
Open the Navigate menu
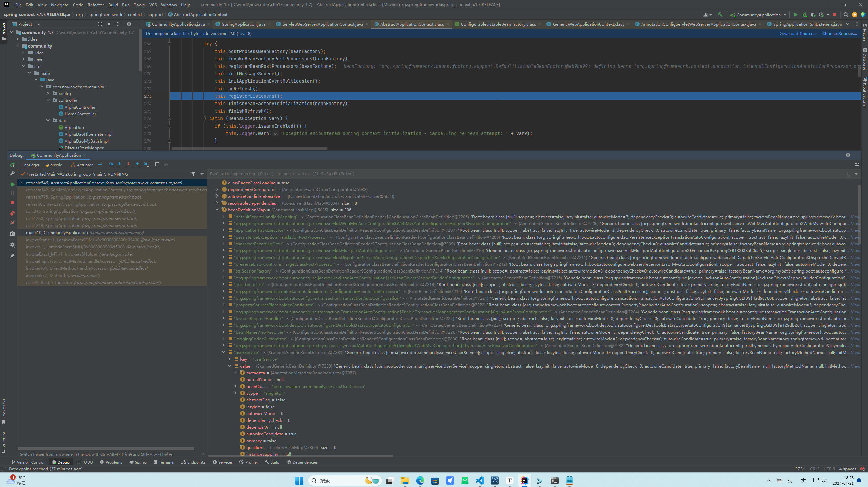[x=59, y=5]
